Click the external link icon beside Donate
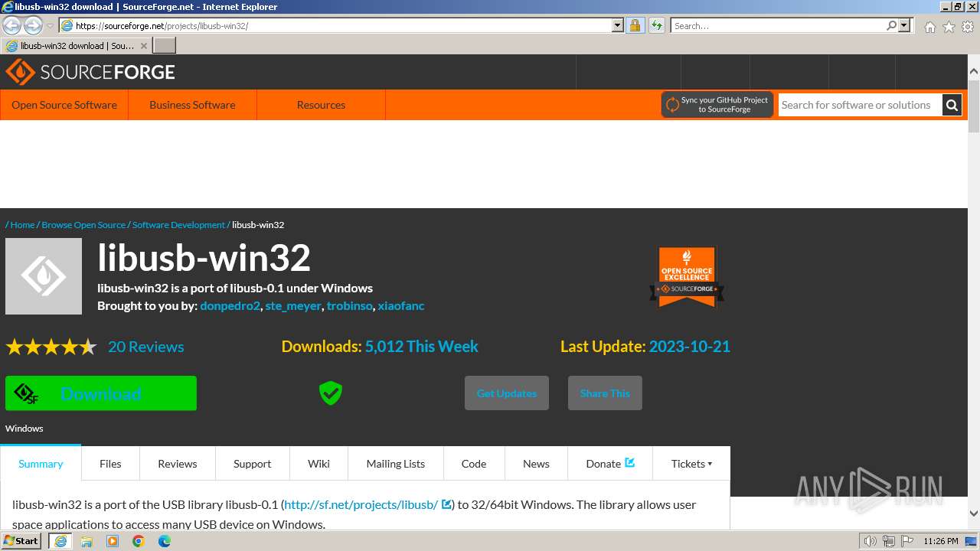The image size is (980, 551). point(630,462)
